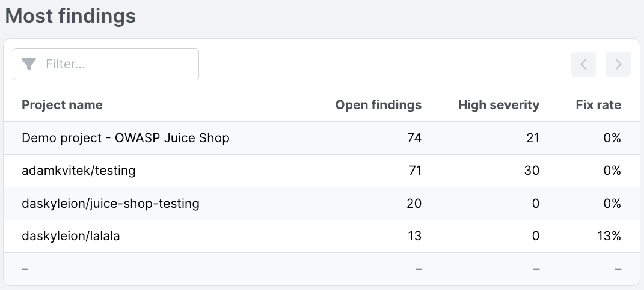This screenshot has width=644, height=290.
Task: Sort by Project name column
Action: click(x=62, y=105)
